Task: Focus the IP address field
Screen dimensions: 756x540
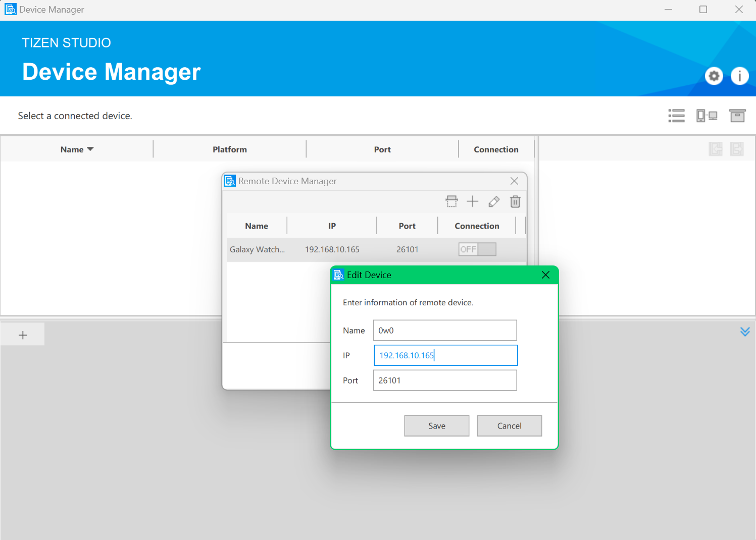Action: 445,355
